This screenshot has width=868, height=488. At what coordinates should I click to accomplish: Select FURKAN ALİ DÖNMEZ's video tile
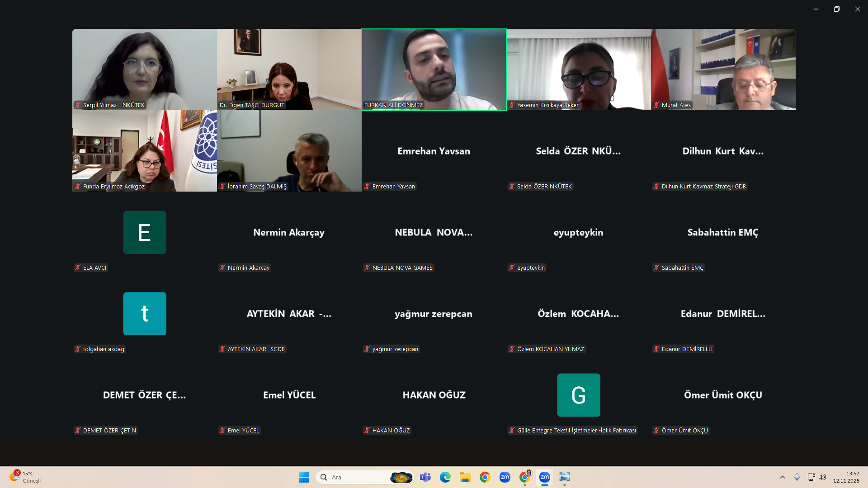click(x=434, y=70)
